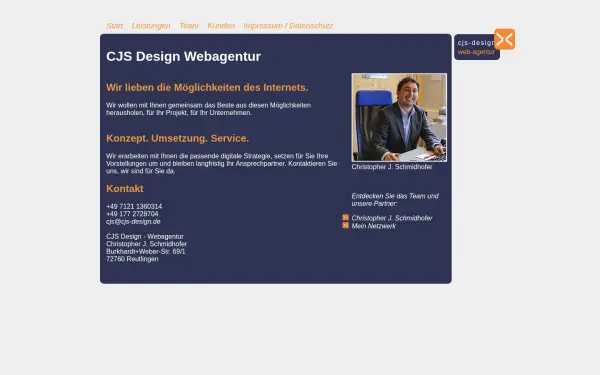The image size is (600, 375).
Task: Click the orange bullet icon beside Mein Netzwerk
Action: 346,225
